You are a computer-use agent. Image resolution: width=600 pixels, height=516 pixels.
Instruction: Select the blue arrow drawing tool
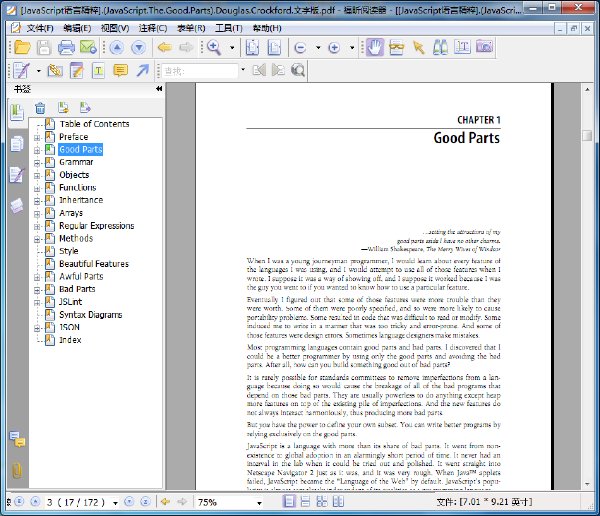pyautogui.click(x=143, y=70)
